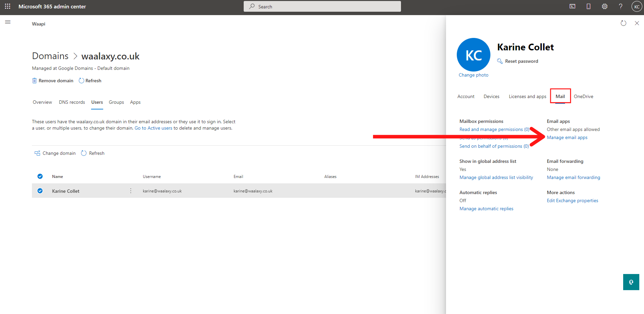
Task: Click Refresh next to Change domain
Action: [93, 153]
